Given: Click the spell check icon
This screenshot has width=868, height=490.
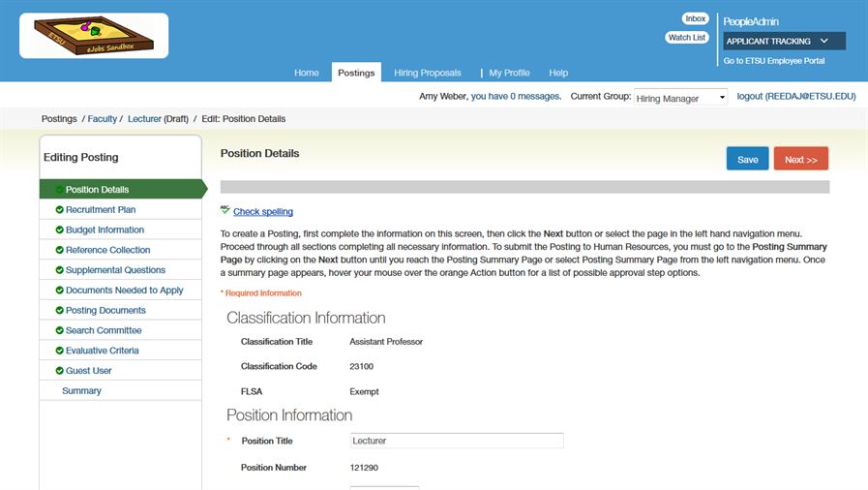Looking at the screenshot, I should [225, 210].
